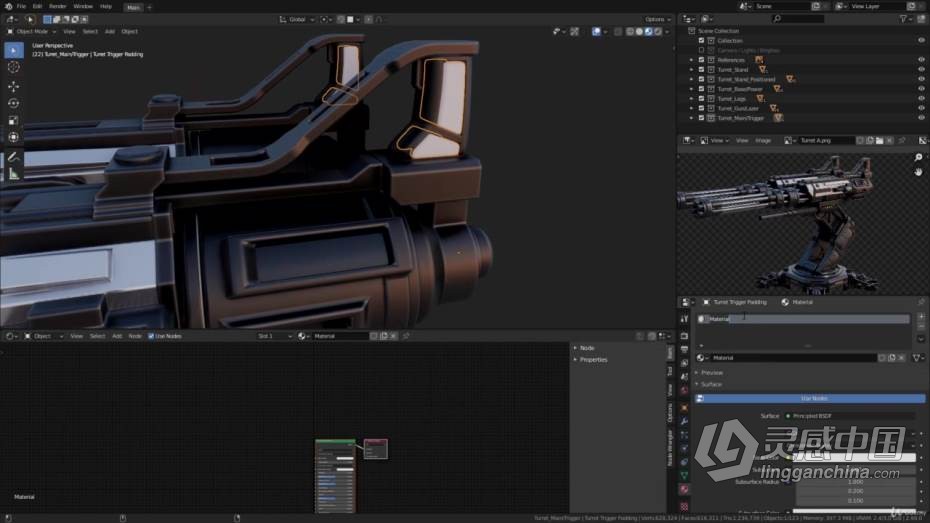This screenshot has height=523, width=930.
Task: Open the Edit menu
Action: 37,6
